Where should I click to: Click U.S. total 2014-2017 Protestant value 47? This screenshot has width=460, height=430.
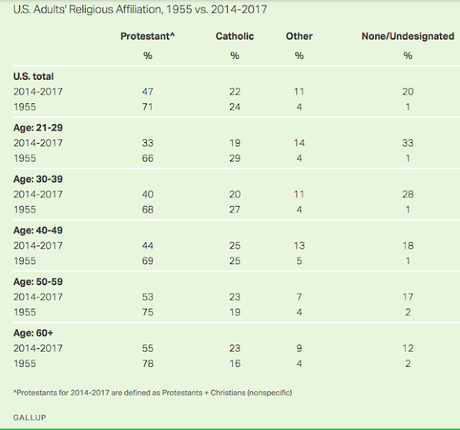[148, 92]
